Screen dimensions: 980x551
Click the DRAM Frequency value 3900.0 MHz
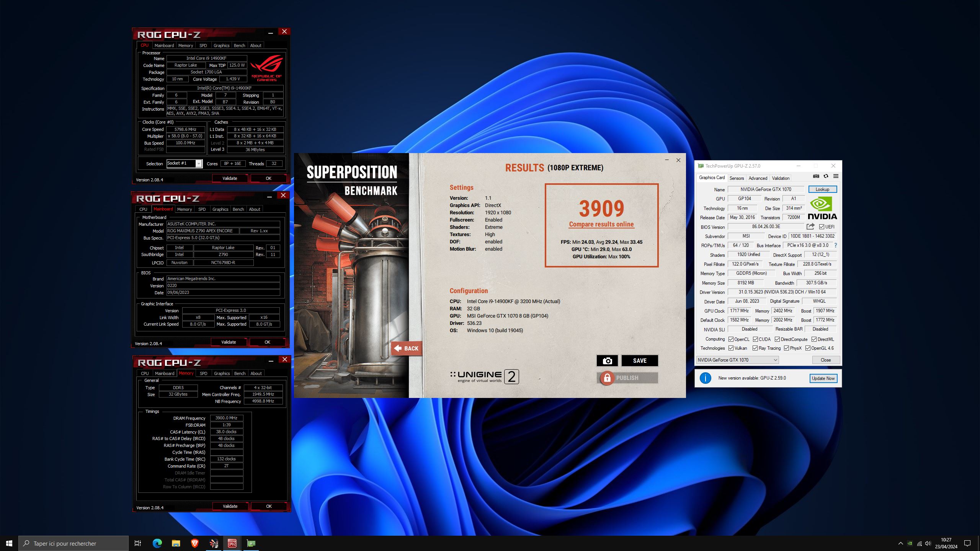(x=226, y=418)
